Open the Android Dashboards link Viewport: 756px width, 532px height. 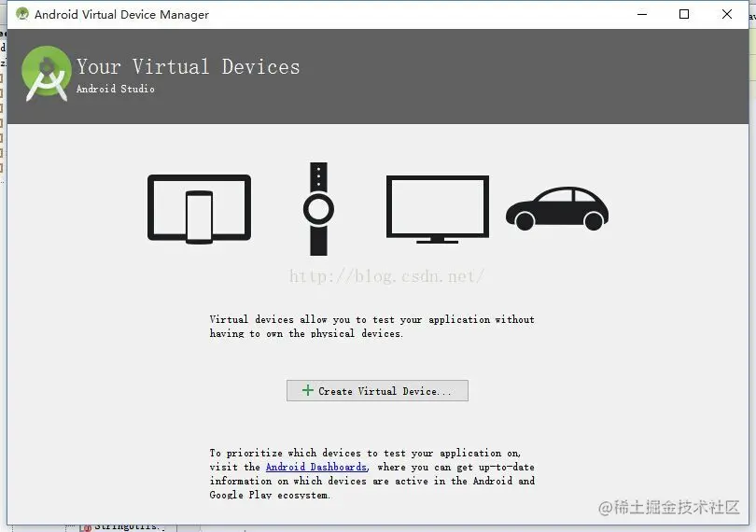[316, 467]
